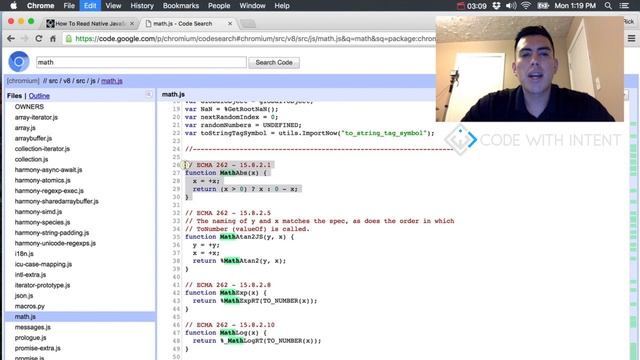Viewport: 640px width, 360px height.
Task: Open harmony-async-await.js file
Action: (48, 170)
